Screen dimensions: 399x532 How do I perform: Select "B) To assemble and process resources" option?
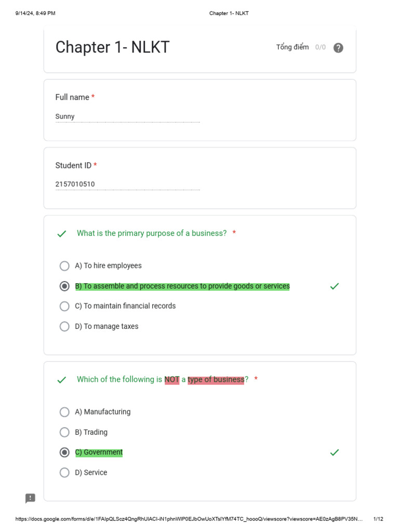tap(64, 286)
